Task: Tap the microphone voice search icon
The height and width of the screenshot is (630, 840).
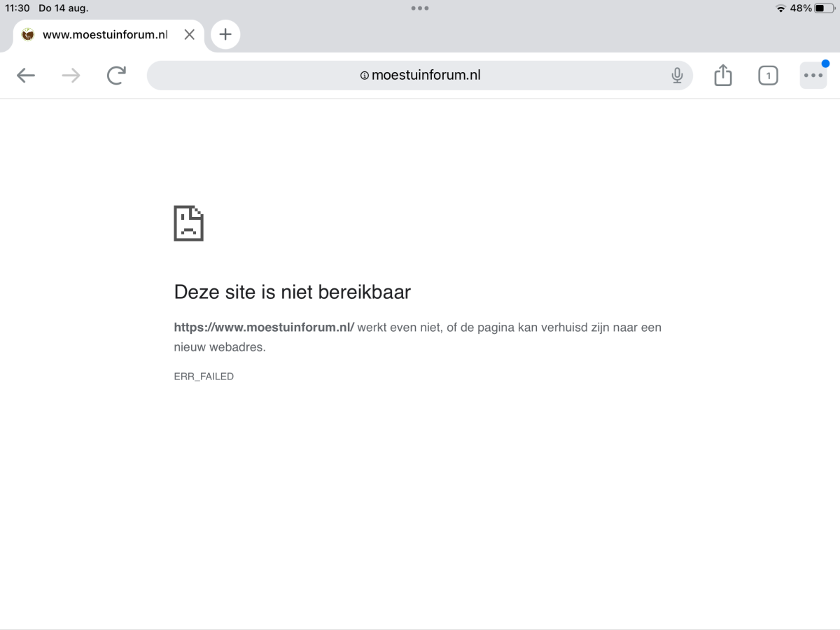Action: click(x=677, y=76)
